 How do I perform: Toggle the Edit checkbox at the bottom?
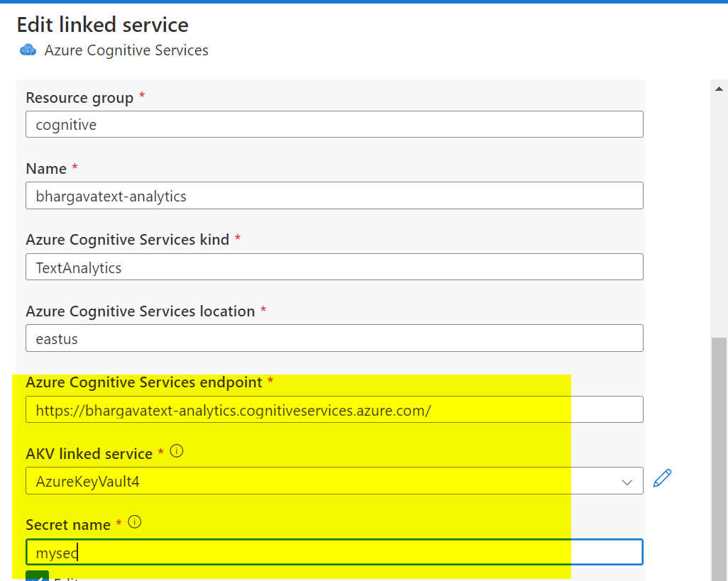tap(37, 577)
